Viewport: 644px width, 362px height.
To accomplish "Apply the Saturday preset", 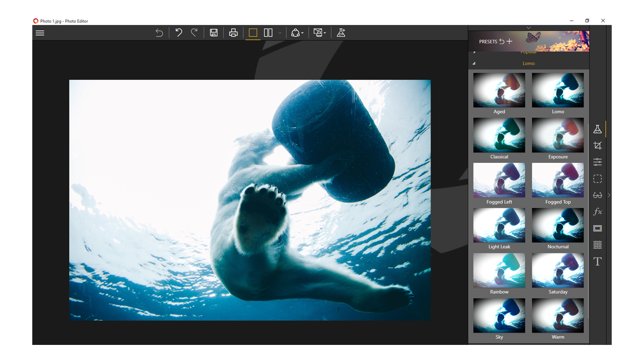I will [558, 270].
